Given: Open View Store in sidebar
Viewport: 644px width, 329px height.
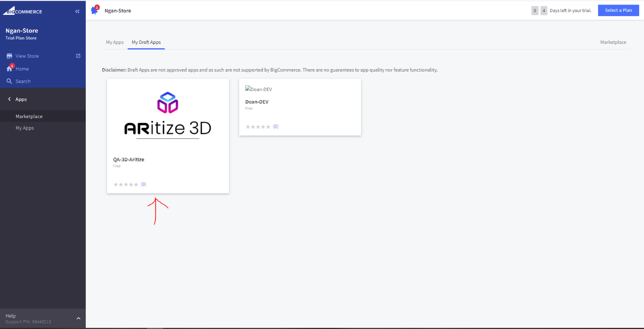Looking at the screenshot, I should 27,56.
